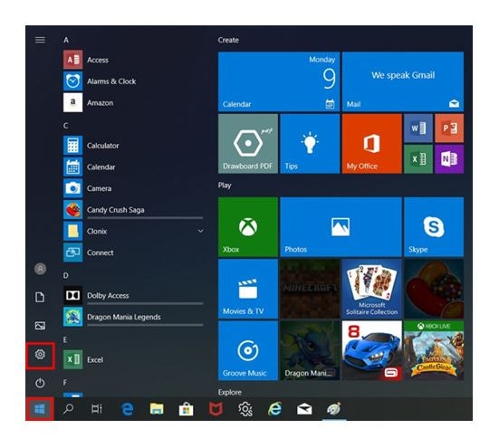
Task: Open Calendar in the app list
Action: coord(133,167)
